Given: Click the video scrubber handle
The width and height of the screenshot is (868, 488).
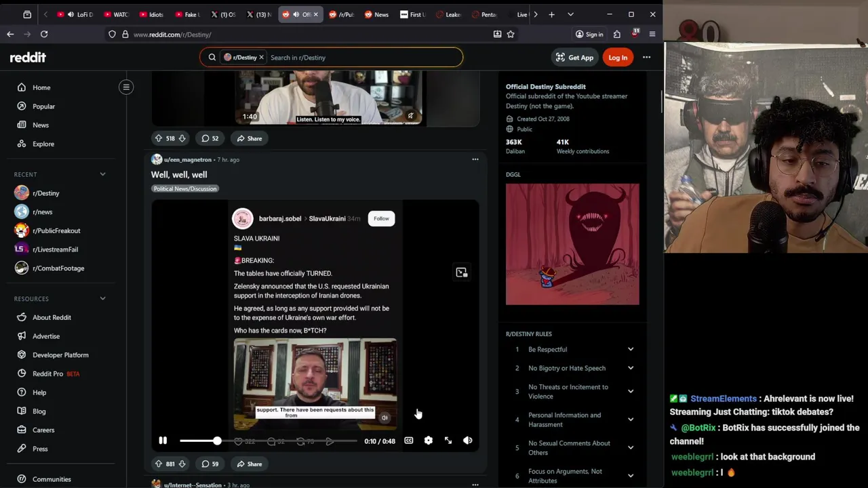Looking at the screenshot, I should click(217, 441).
